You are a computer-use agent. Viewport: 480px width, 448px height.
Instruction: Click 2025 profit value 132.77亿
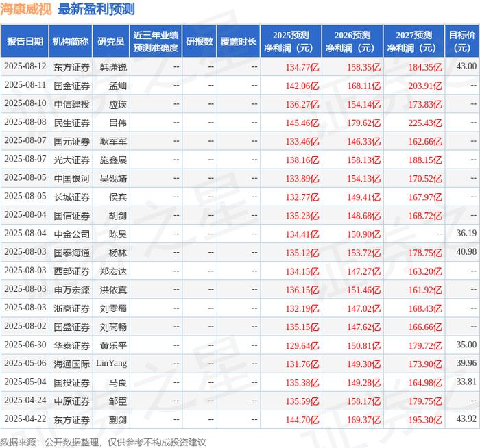click(x=302, y=197)
